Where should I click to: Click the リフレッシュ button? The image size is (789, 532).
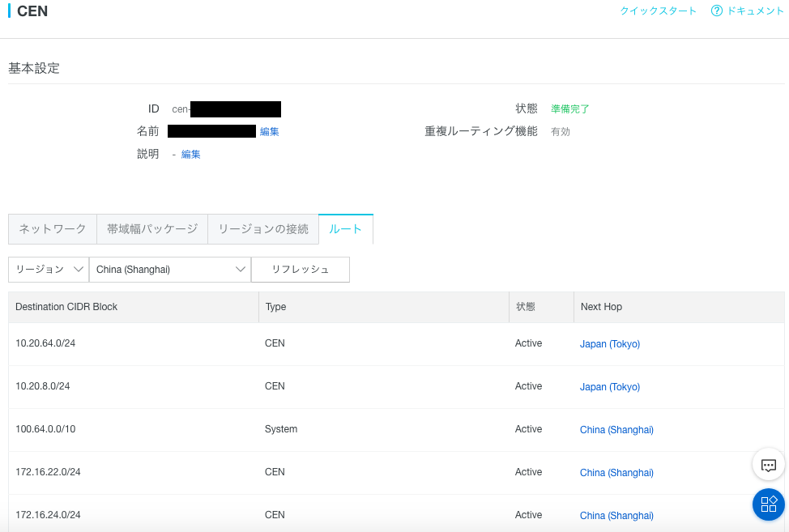click(301, 270)
